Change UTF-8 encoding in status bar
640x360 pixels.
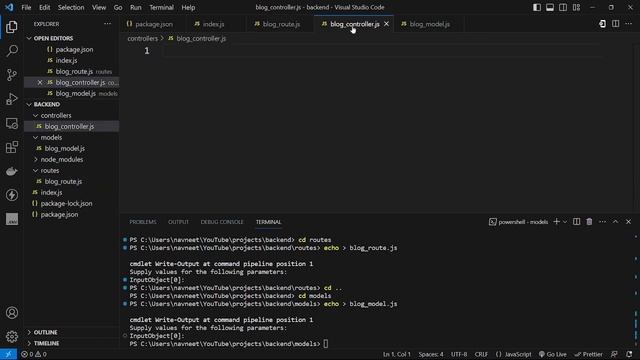pos(459,354)
